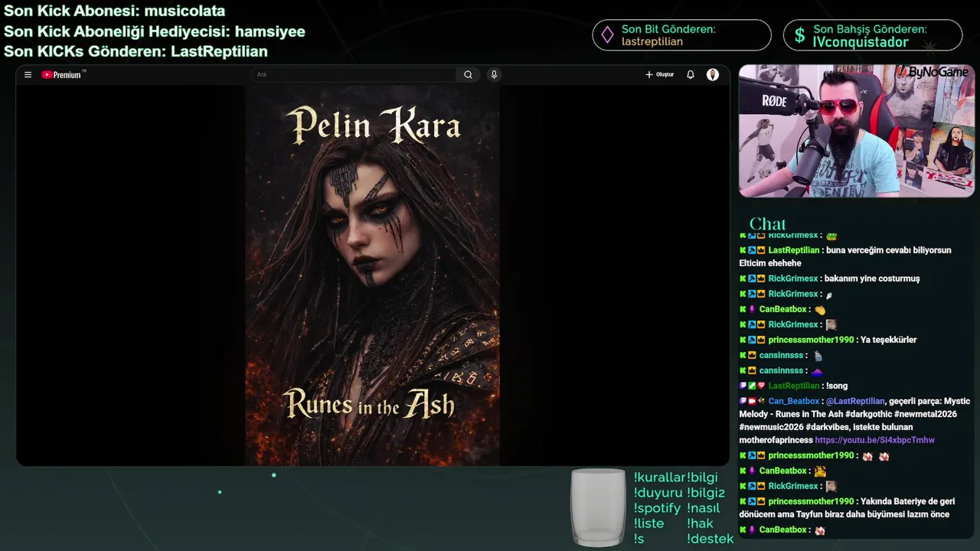This screenshot has height=551, width=980.
Task: Click the @LastReptilian mention in chat
Action: pyautogui.click(x=856, y=401)
